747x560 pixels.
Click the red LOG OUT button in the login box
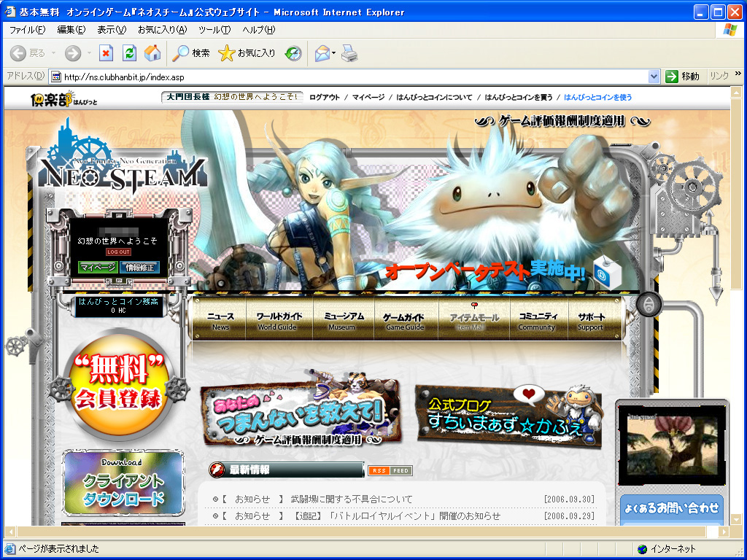pos(118,252)
